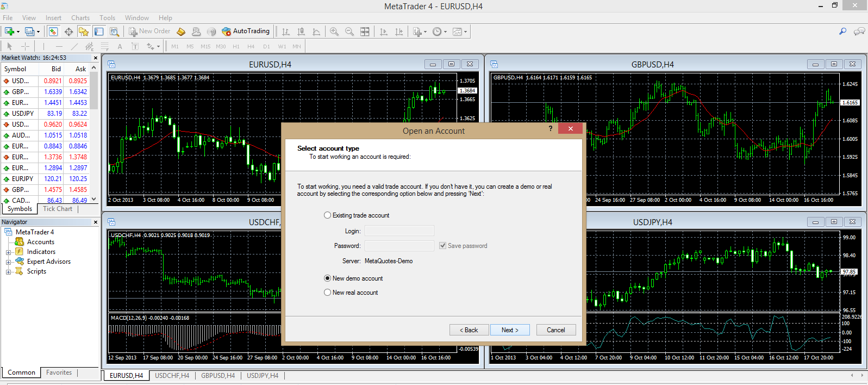Click the New Chart toolbar icon
The width and height of the screenshot is (868, 385).
coord(9,32)
